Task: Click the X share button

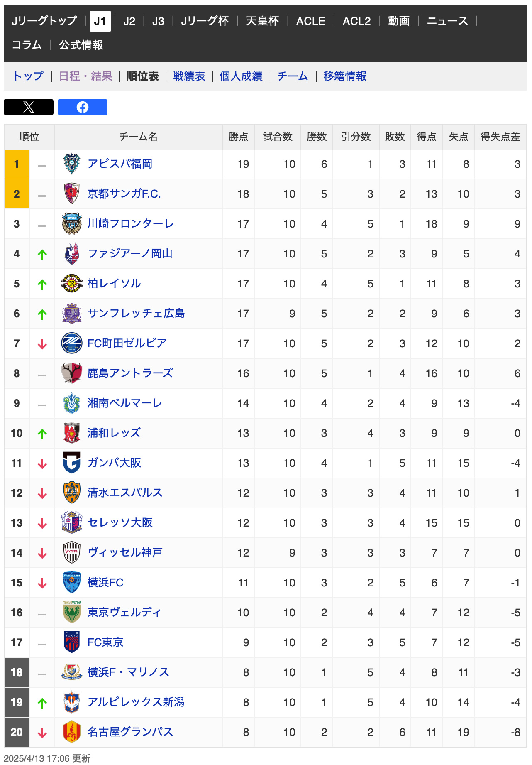Action: pos(29,107)
